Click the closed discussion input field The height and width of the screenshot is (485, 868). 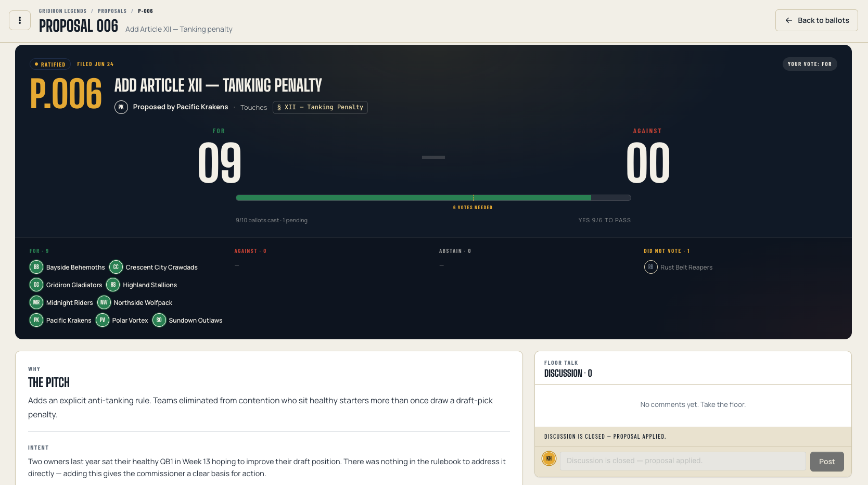pos(683,461)
